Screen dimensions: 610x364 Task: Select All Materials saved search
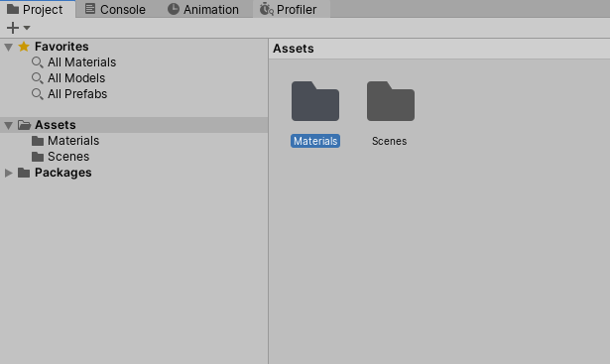point(81,62)
